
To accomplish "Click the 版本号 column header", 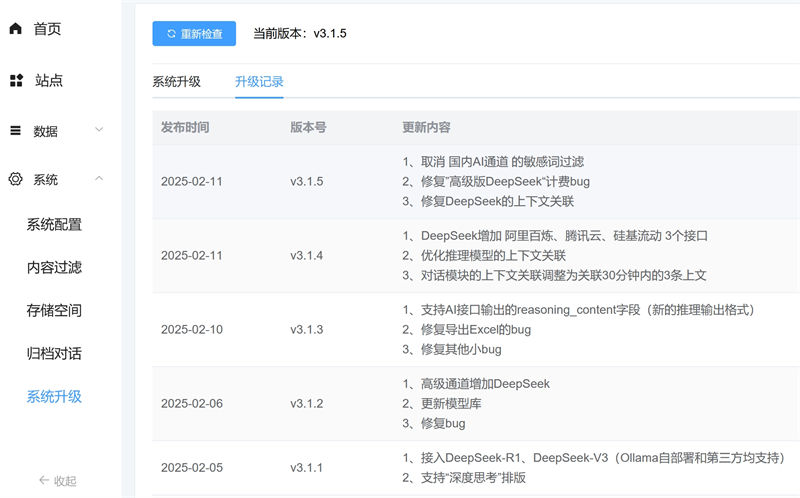I will 308,127.
